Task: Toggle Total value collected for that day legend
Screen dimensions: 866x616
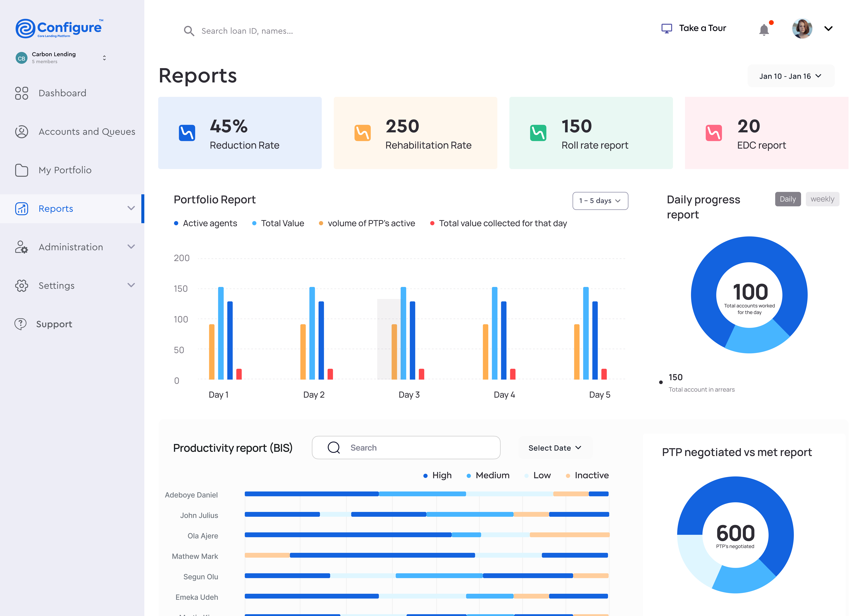Action: coord(499,223)
